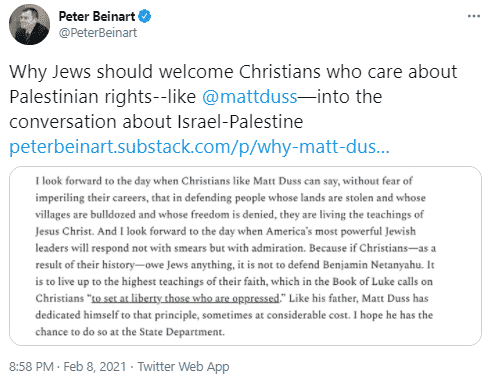Click "I look forward to the day" opening line
The width and height of the screenshot is (491, 384).
point(224,181)
